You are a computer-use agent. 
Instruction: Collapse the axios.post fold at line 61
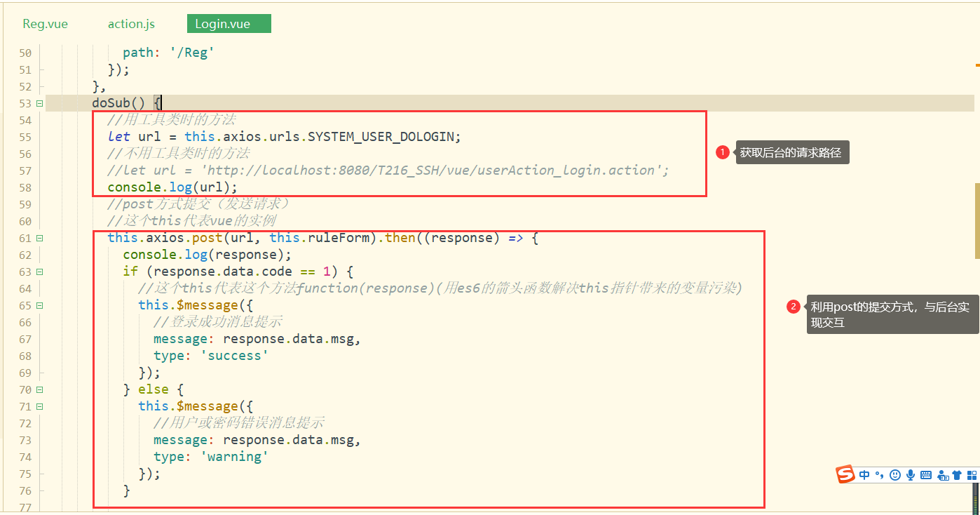[39, 238]
